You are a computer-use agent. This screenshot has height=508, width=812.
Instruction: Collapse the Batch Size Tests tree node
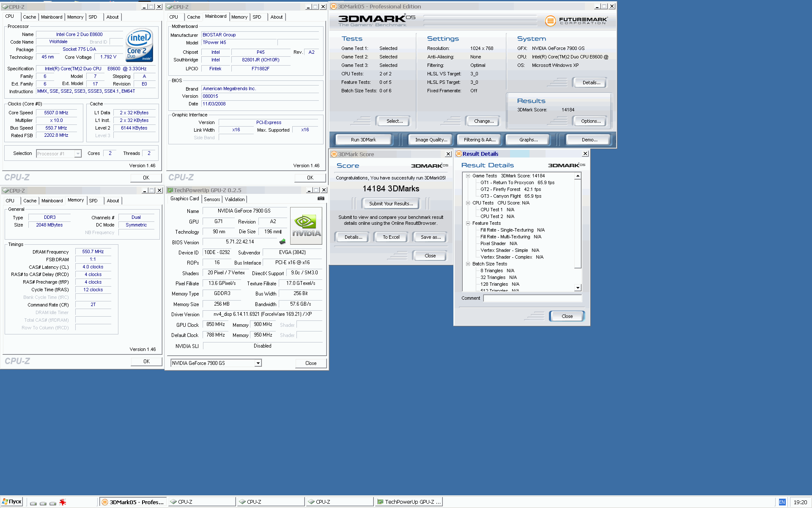coord(468,264)
